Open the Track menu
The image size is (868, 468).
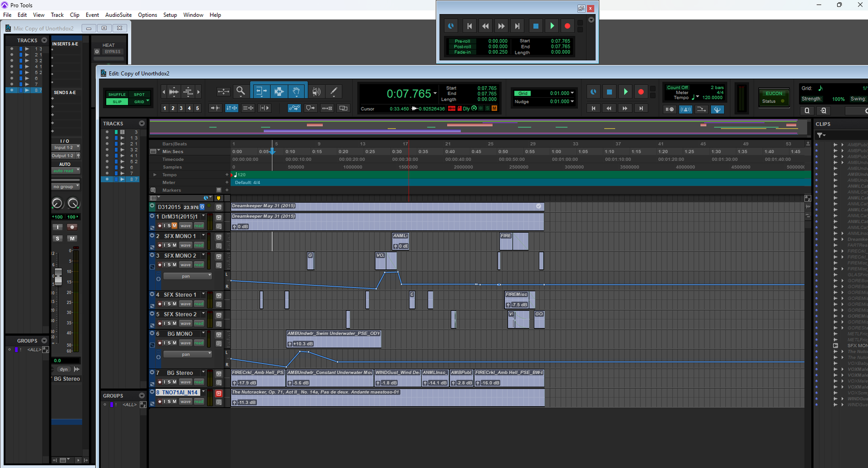point(57,15)
